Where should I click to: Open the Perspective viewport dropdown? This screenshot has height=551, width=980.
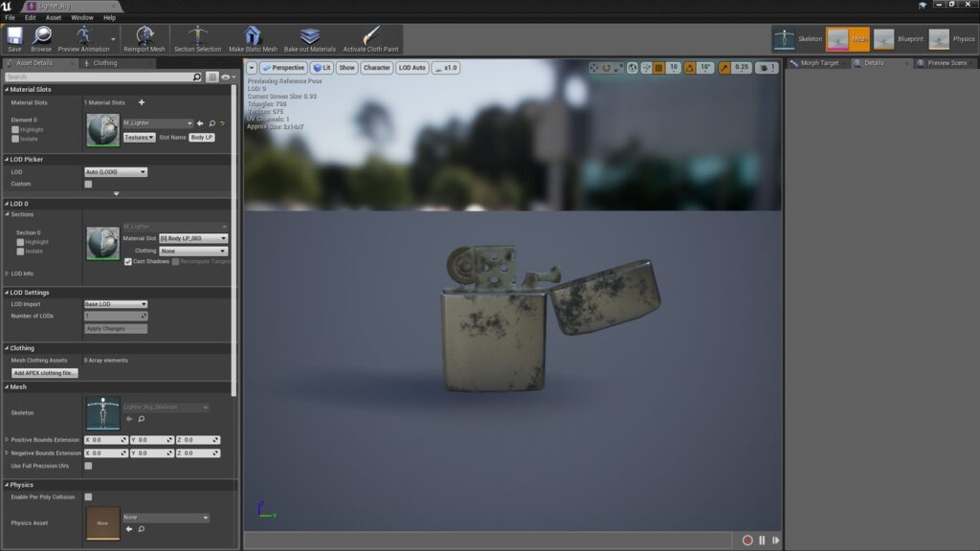282,68
